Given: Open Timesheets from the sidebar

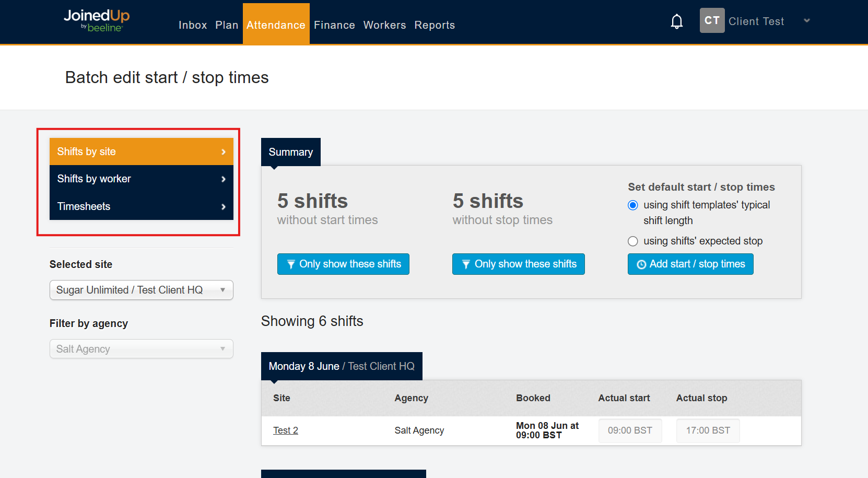Looking at the screenshot, I should pyautogui.click(x=141, y=206).
